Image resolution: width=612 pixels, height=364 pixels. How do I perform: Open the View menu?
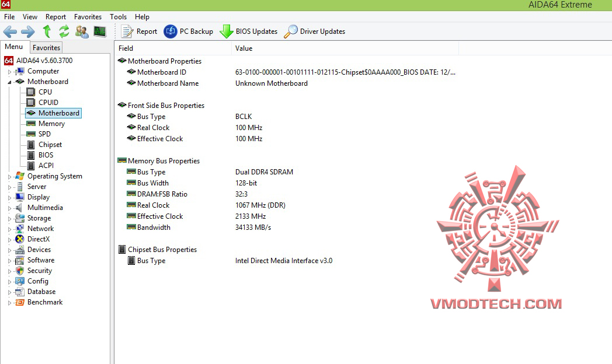pyautogui.click(x=30, y=17)
